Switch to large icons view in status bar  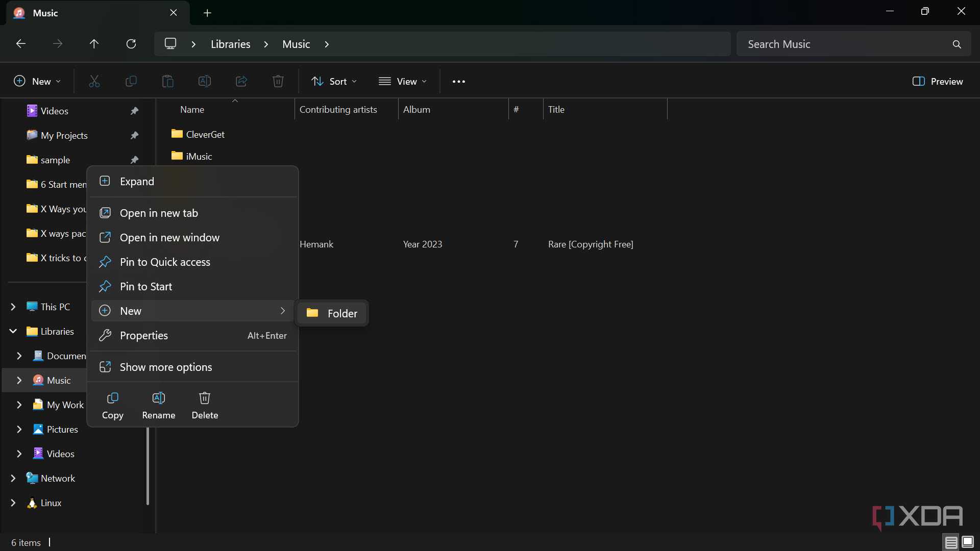coord(968,542)
